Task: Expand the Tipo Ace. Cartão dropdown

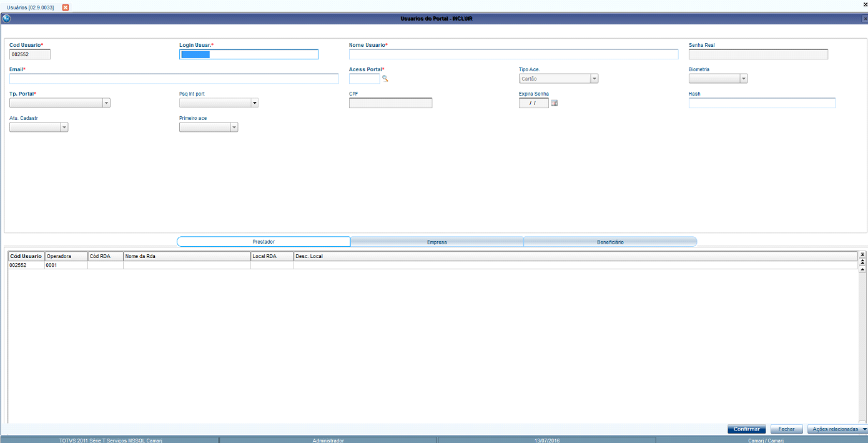Action: click(x=594, y=79)
